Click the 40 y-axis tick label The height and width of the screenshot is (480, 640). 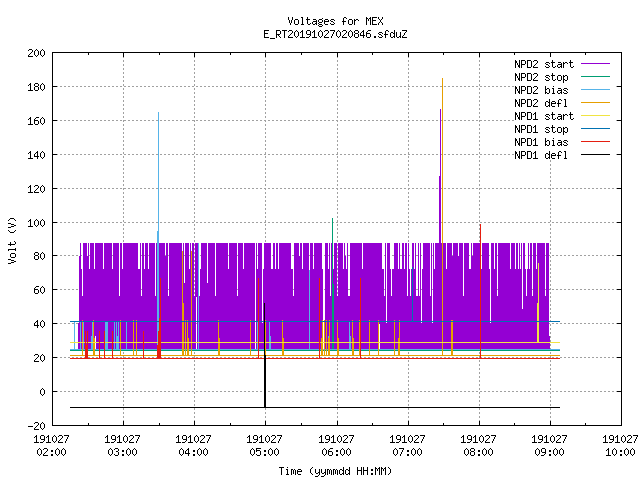pos(39,324)
